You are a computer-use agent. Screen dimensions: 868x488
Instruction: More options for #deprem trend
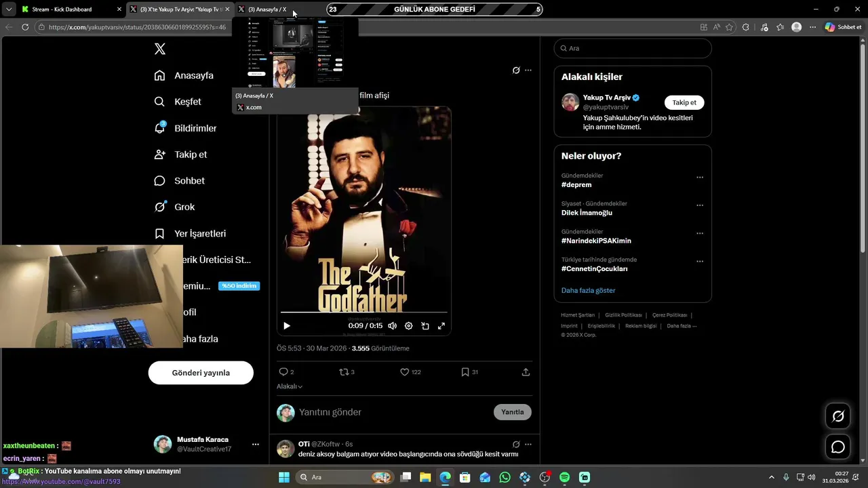click(700, 178)
